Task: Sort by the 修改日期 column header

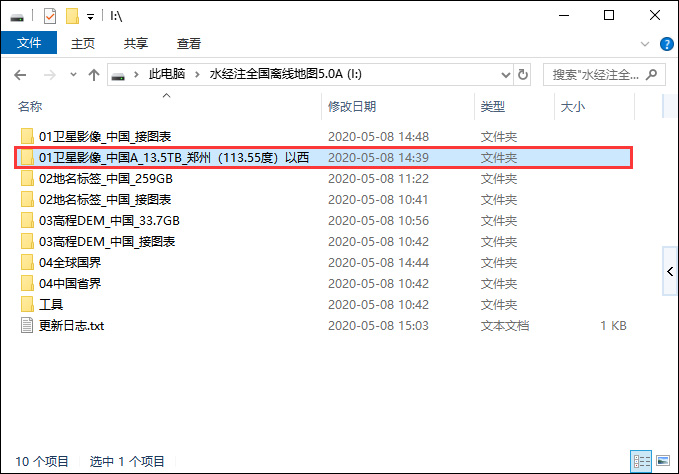Action: tap(352, 106)
